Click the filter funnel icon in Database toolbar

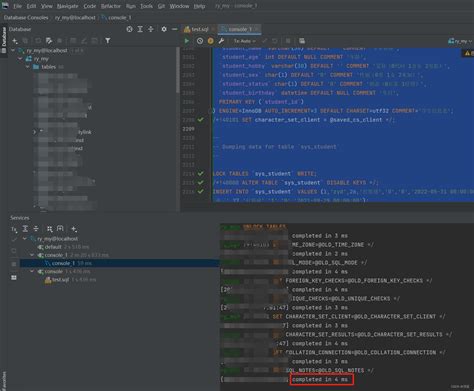click(x=108, y=41)
